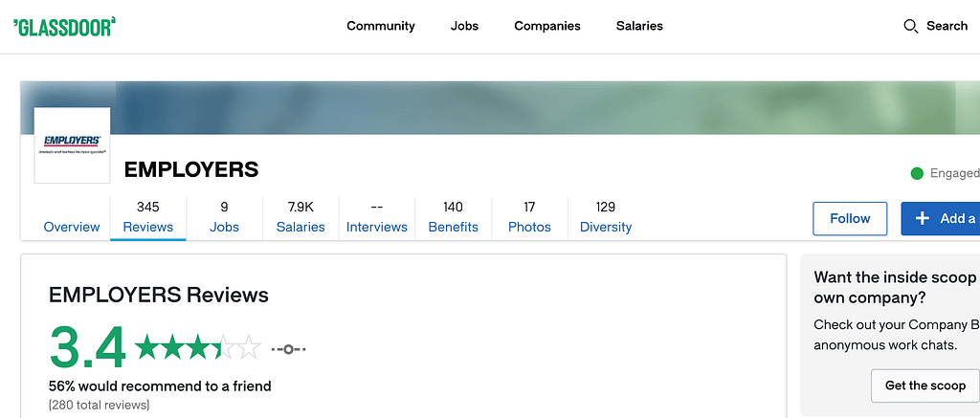The image size is (980, 418).
Task: Click the Glassdoor logo
Action: [x=64, y=26]
